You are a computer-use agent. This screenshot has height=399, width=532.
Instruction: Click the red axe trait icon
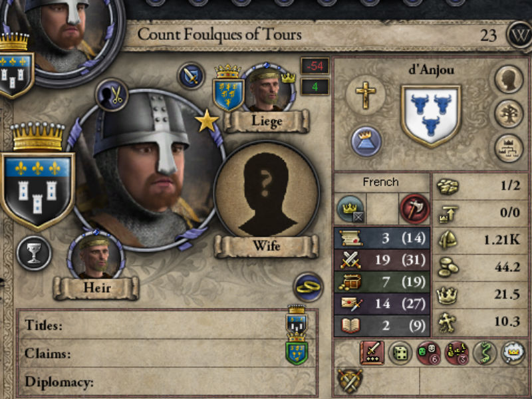click(414, 209)
